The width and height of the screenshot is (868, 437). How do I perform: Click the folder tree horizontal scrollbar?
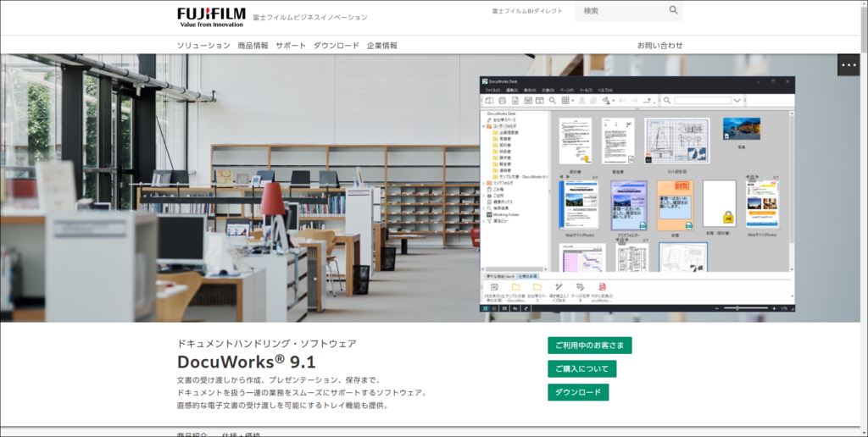[515, 269]
